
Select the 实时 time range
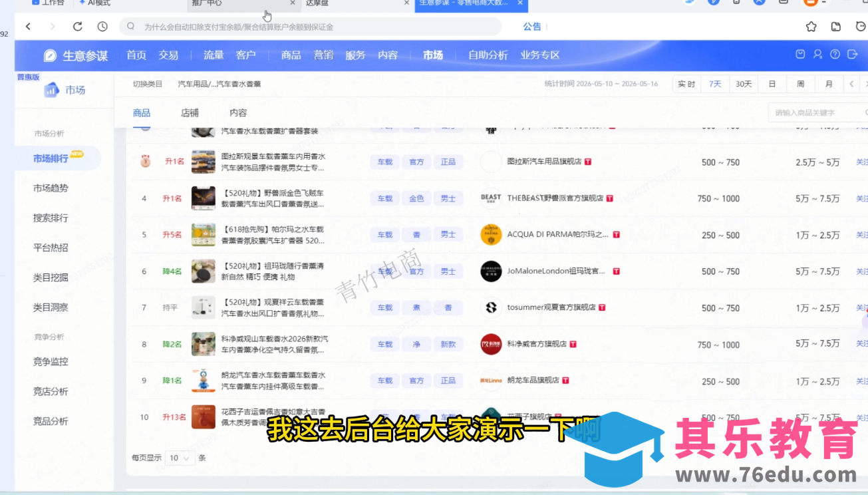[x=686, y=84]
